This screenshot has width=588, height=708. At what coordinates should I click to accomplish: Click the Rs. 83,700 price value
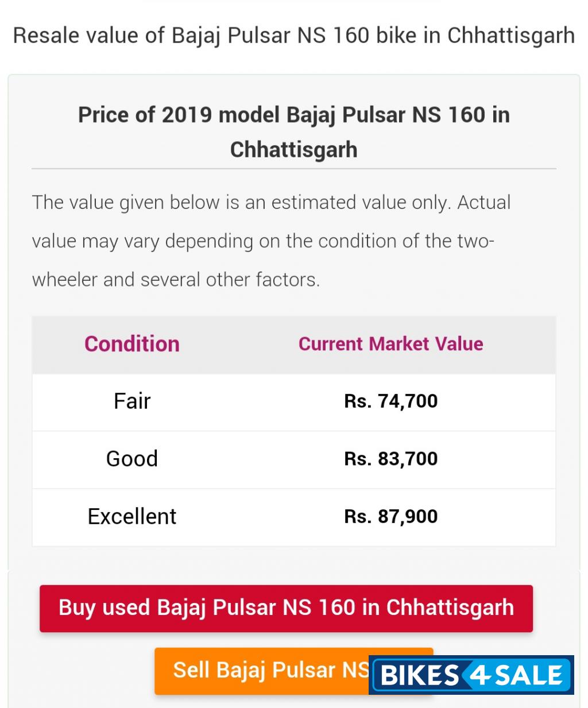390,459
